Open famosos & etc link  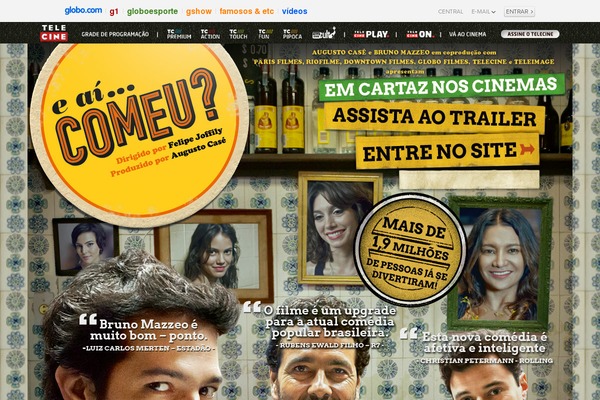[246, 11]
